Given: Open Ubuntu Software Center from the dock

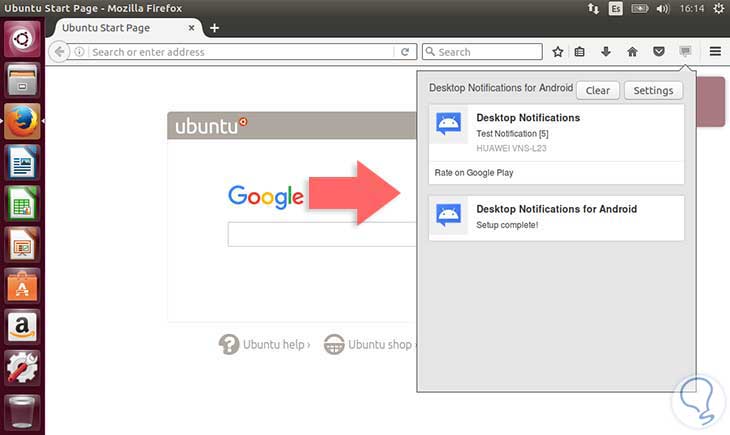Looking at the screenshot, I should (x=22, y=285).
